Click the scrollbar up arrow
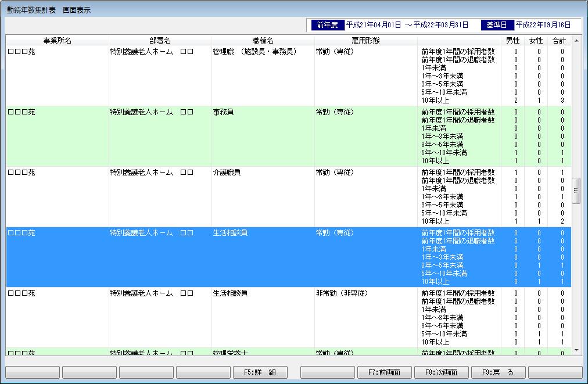The image size is (588, 384). [x=576, y=41]
